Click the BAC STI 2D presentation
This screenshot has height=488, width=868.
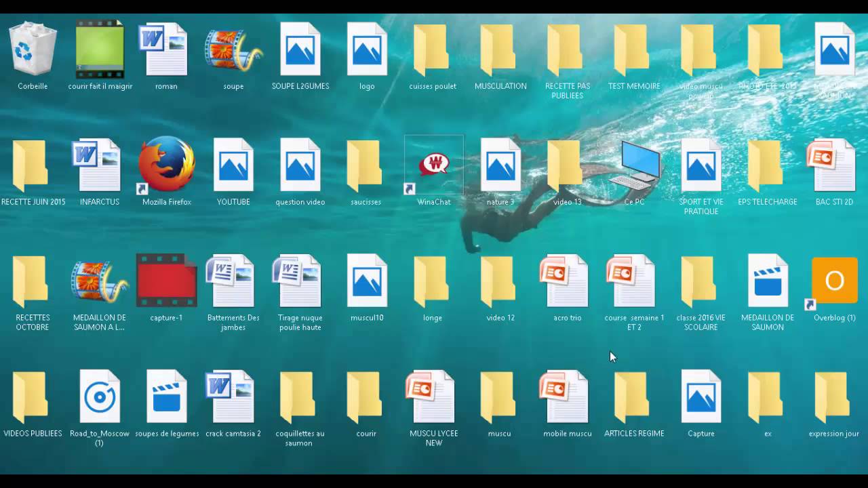tap(834, 166)
